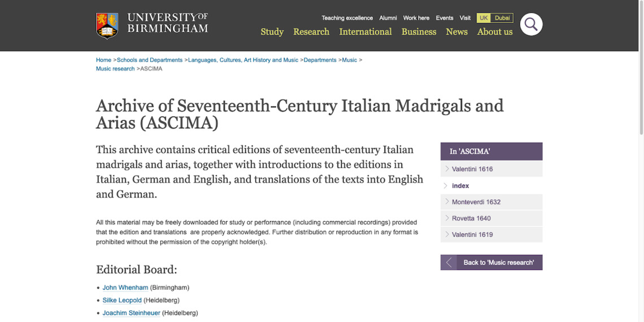
Task: Click the University of Birmingham crest logo
Action: click(x=107, y=25)
